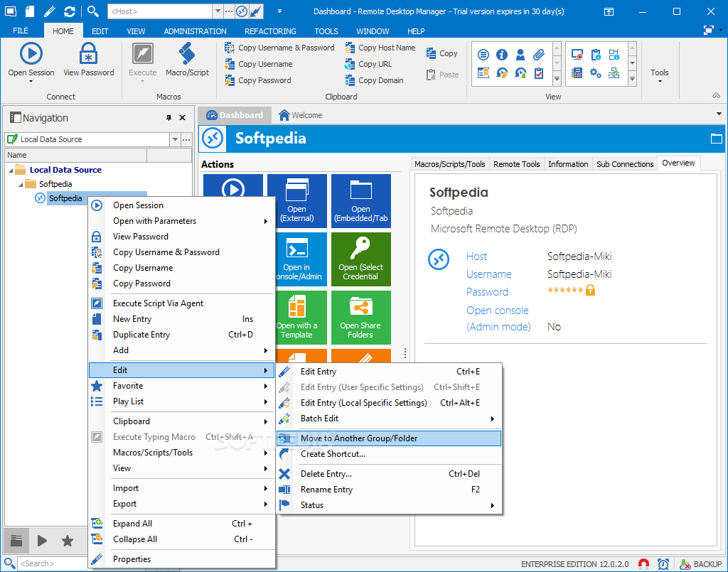Select Duplicate Entry in the context menu

[182, 335]
